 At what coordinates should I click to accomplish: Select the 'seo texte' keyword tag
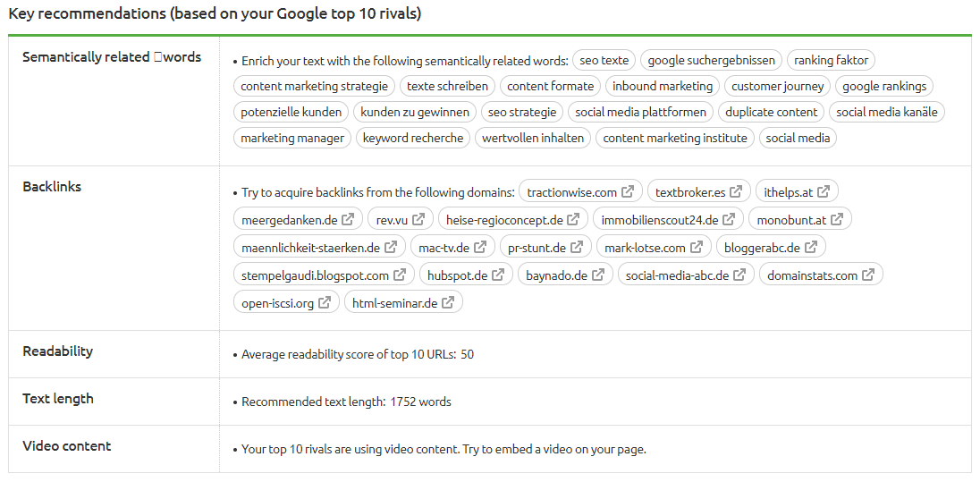(x=604, y=61)
